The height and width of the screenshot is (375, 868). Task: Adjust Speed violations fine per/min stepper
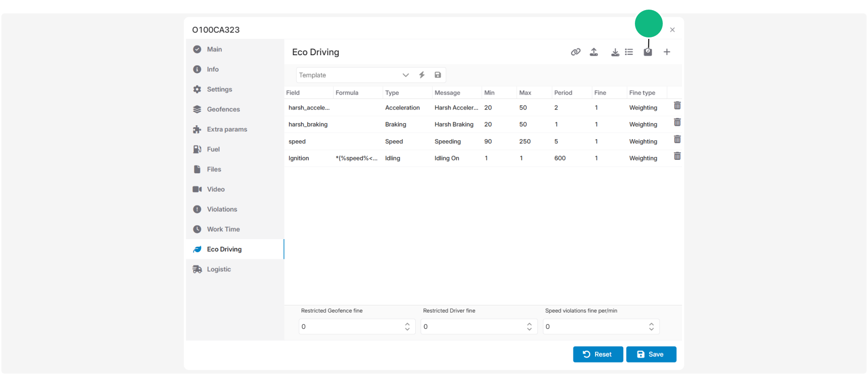pyautogui.click(x=651, y=327)
